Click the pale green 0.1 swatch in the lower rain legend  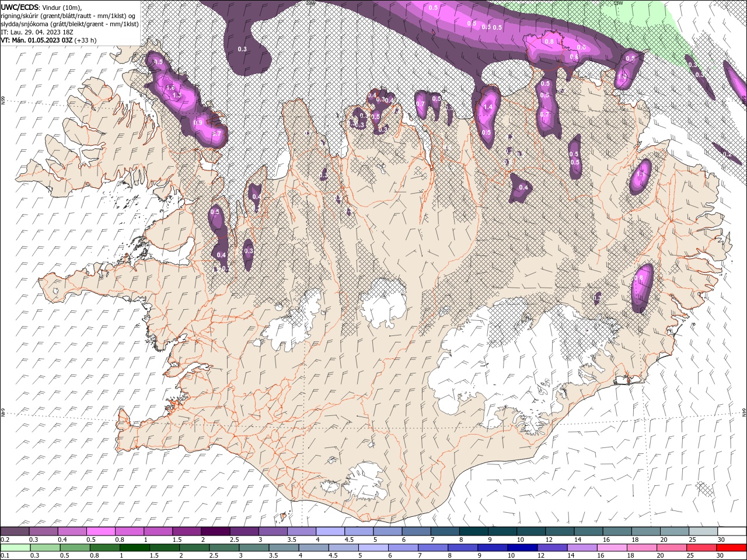(15, 548)
